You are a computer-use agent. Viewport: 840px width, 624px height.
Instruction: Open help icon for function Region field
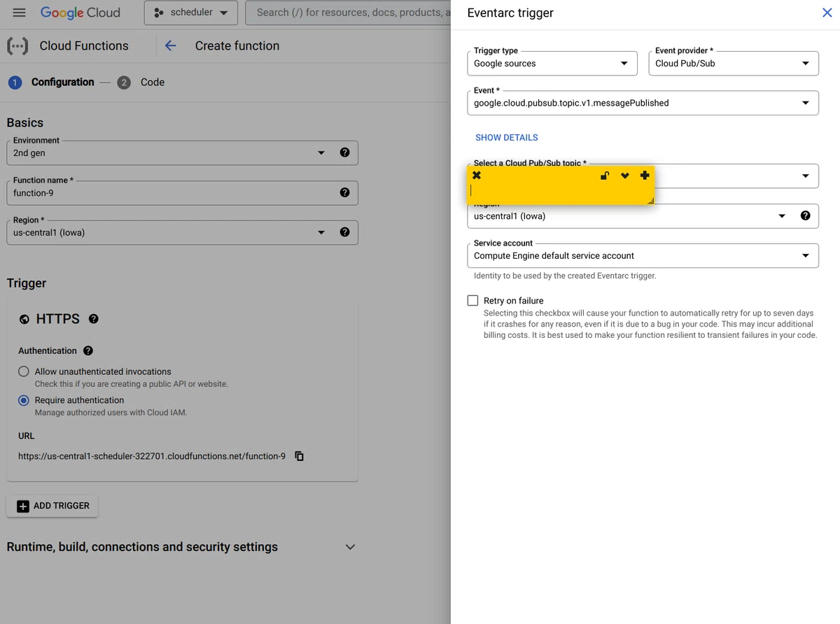pos(344,232)
